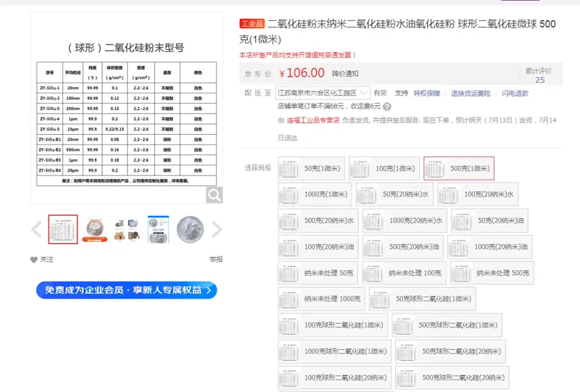Choose the 500克球形二氧化硅(20纳米) option
Screen dimensions: 580x392
452,378
